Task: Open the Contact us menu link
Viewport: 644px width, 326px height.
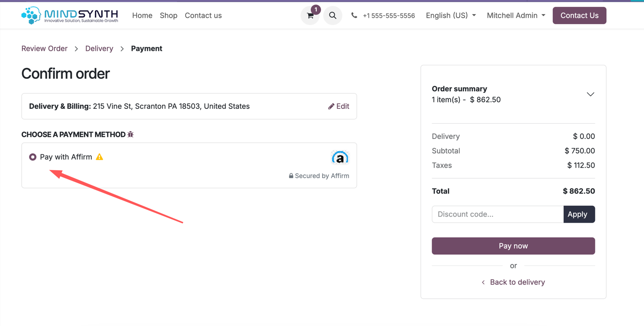Action: coord(203,15)
